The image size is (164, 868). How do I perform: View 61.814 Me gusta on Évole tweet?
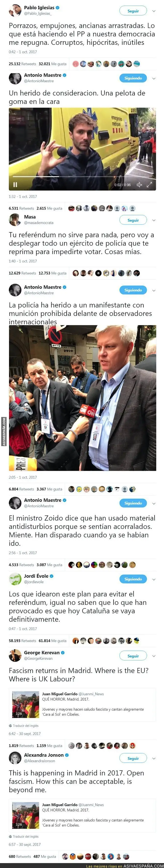[53, 641]
